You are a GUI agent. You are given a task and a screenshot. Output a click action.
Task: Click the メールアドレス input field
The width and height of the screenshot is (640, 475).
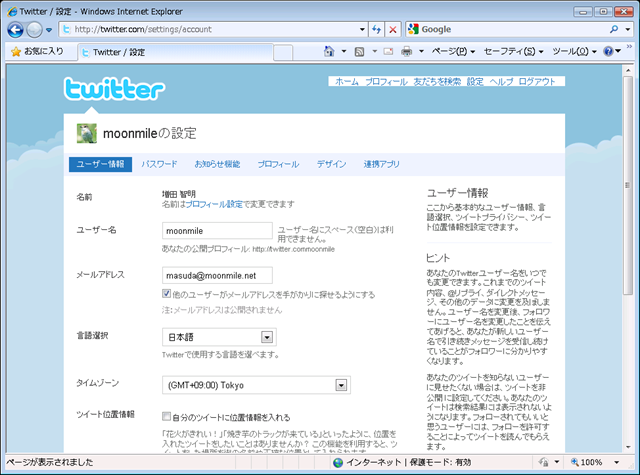(x=216, y=275)
